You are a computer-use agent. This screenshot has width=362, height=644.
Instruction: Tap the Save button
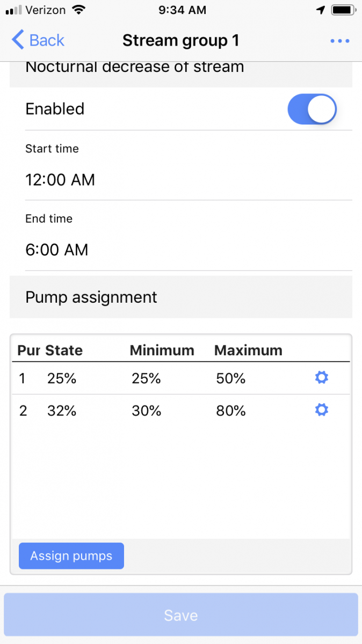click(x=181, y=615)
